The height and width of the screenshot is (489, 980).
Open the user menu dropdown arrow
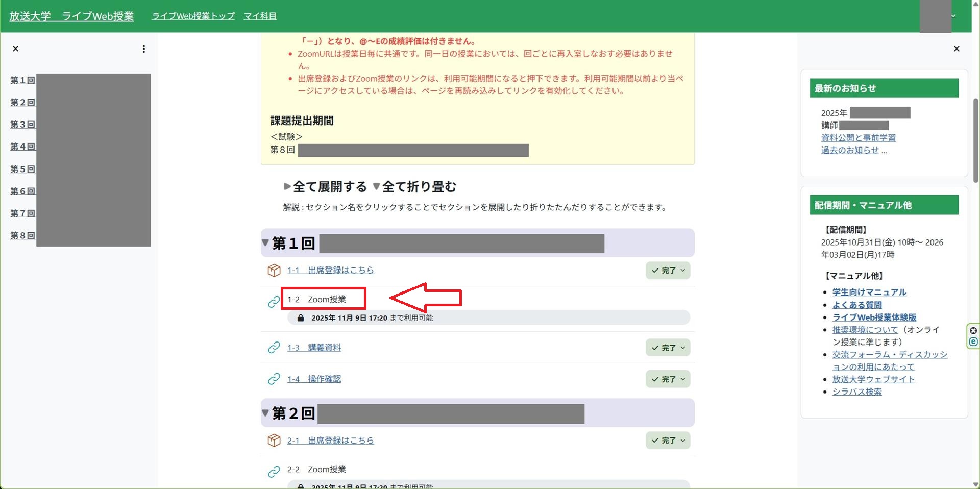click(x=953, y=16)
